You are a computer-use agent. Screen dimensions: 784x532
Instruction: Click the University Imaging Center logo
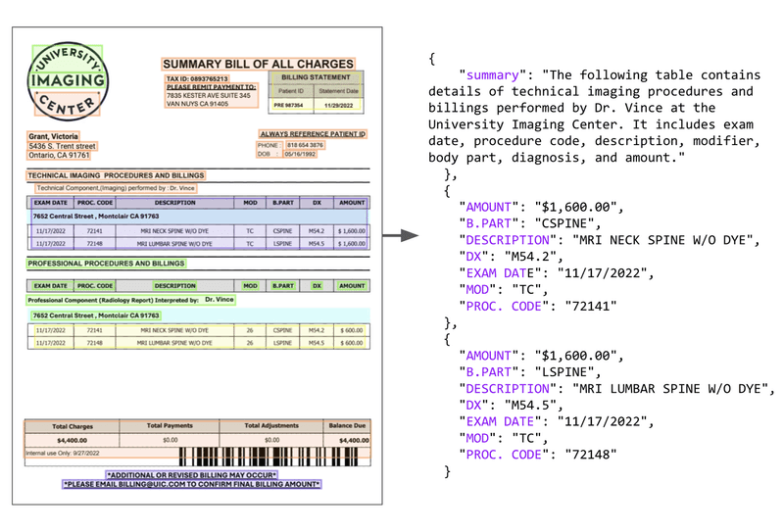68,80
